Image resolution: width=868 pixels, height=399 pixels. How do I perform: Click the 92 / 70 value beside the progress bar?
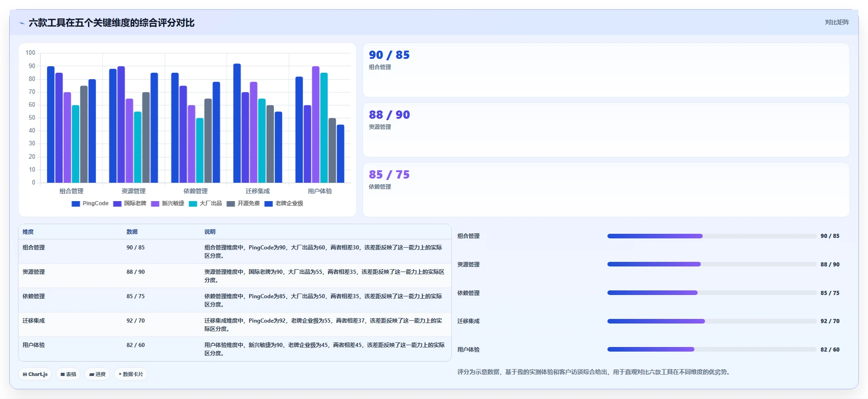click(830, 321)
